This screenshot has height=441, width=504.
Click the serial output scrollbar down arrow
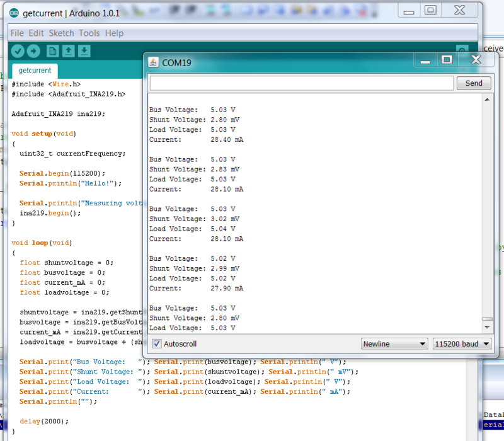[487, 327]
